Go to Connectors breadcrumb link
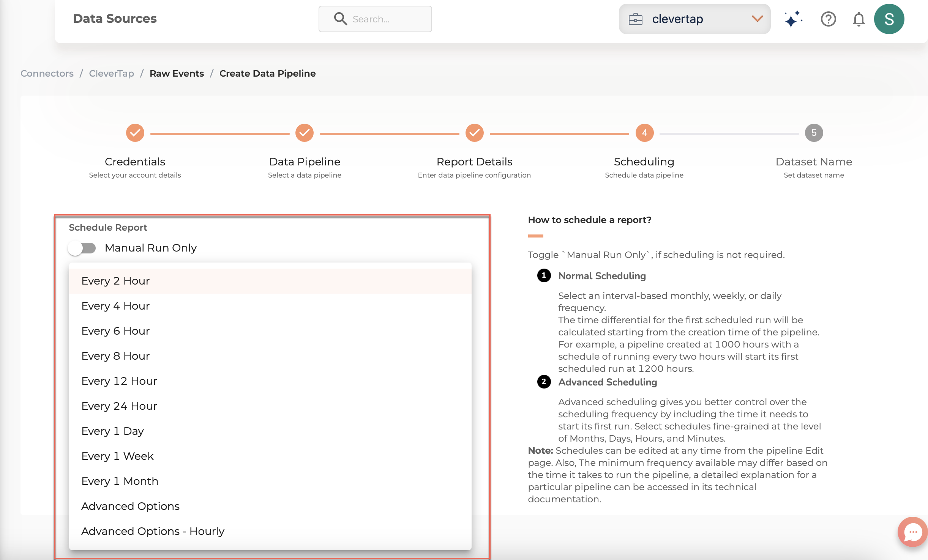Viewport: 928px width, 560px height. (47, 73)
